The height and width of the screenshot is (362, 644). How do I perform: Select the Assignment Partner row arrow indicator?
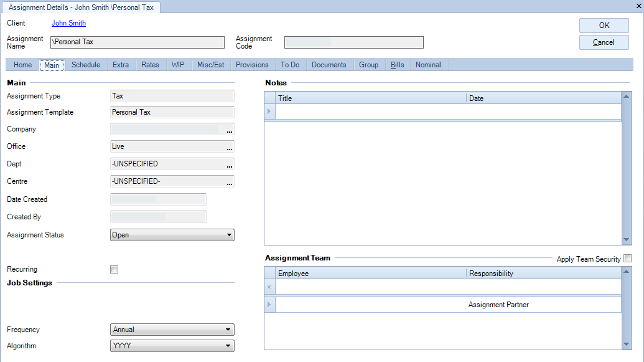pyautogui.click(x=269, y=305)
